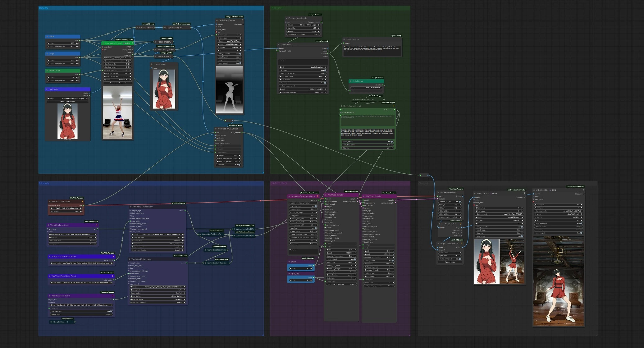Toggle force_offload in WanVideo TextEncode node

pos(391,142)
